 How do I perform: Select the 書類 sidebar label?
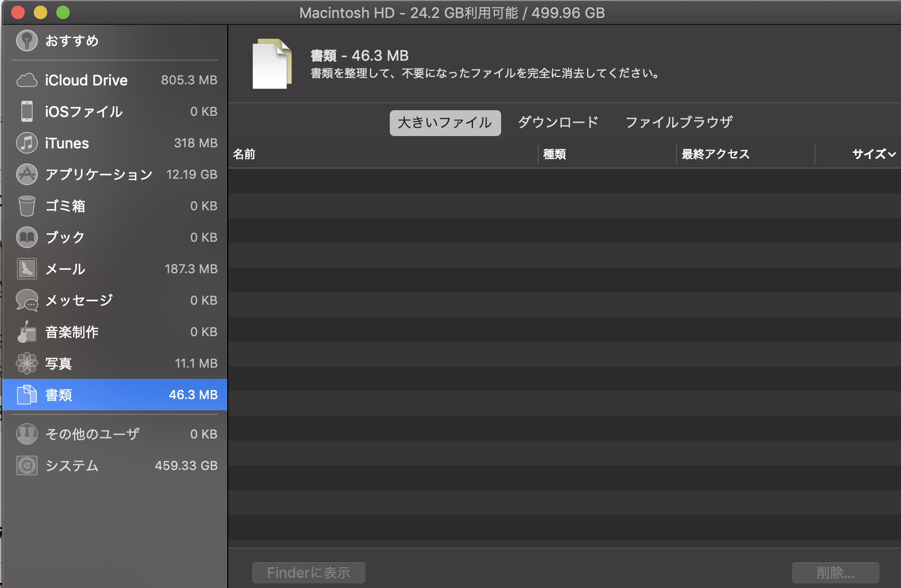[58, 395]
